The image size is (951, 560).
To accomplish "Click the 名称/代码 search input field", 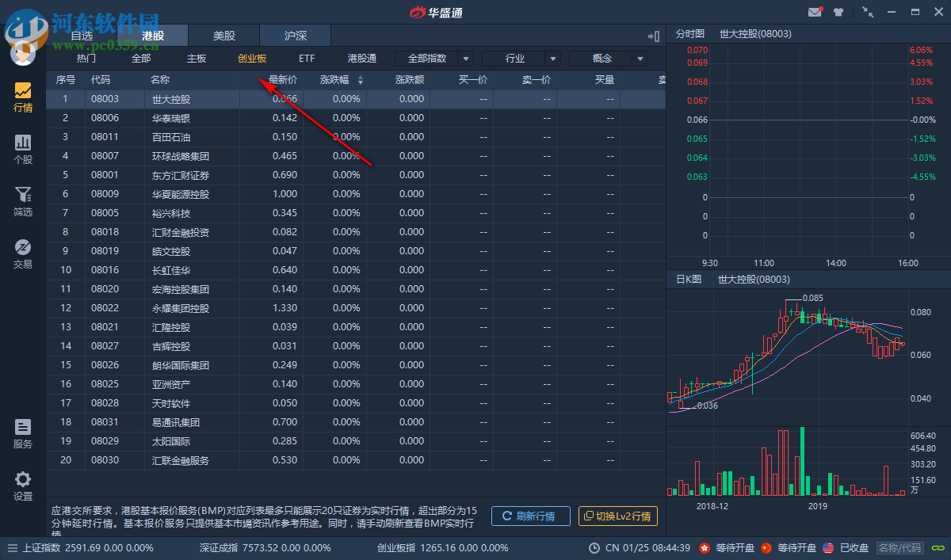I will click(900, 547).
